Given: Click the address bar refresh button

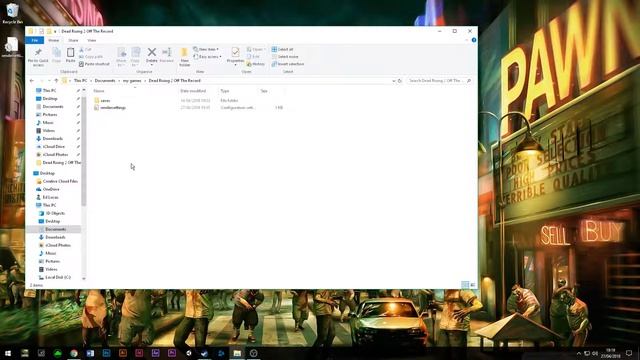Looking at the screenshot, I should coord(400,81).
